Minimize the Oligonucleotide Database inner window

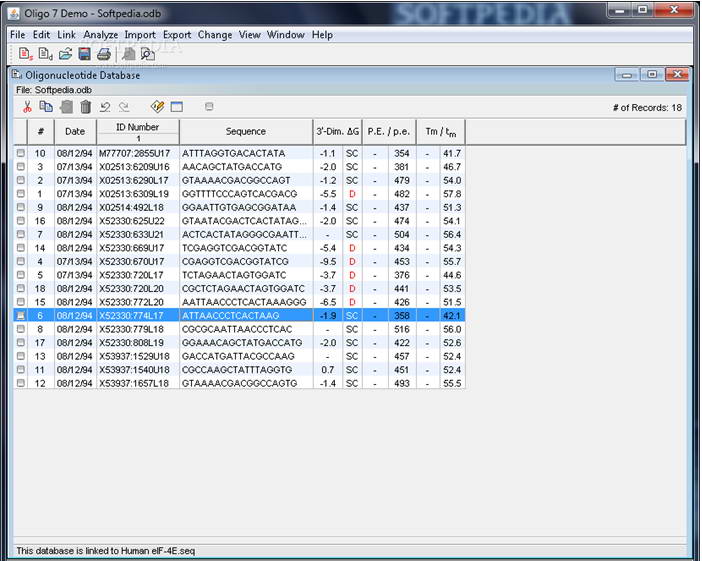(627, 74)
